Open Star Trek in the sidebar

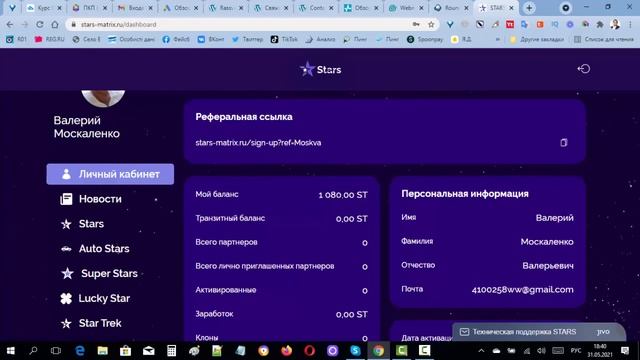[x=91, y=323]
